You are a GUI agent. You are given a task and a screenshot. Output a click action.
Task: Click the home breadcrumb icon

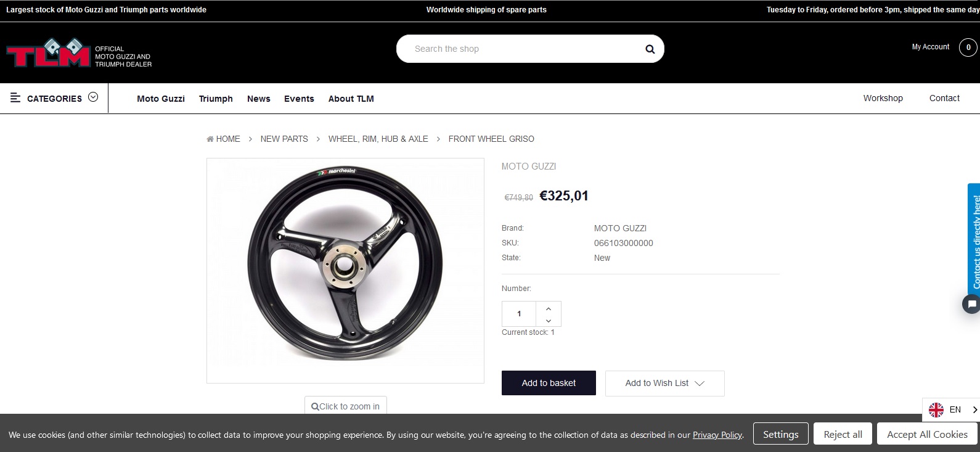(x=210, y=139)
